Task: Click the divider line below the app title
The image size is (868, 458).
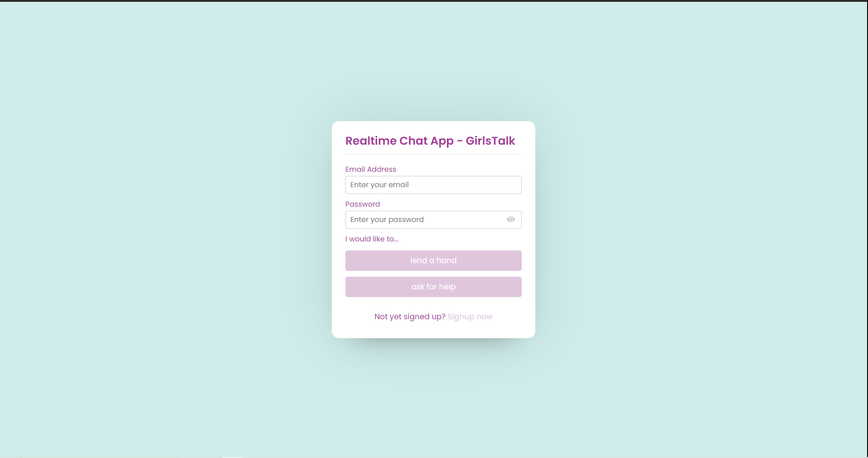Action: 433,154
